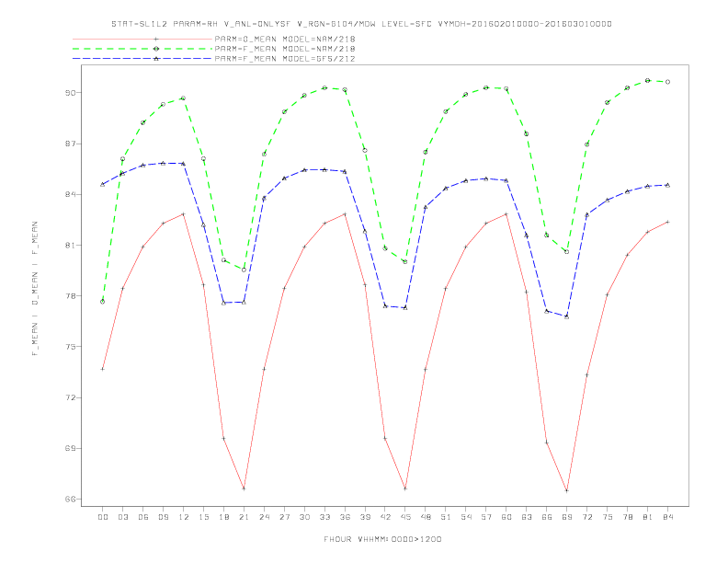Click y-axis tick label 87
The height and width of the screenshot is (563, 728).
(x=70, y=144)
